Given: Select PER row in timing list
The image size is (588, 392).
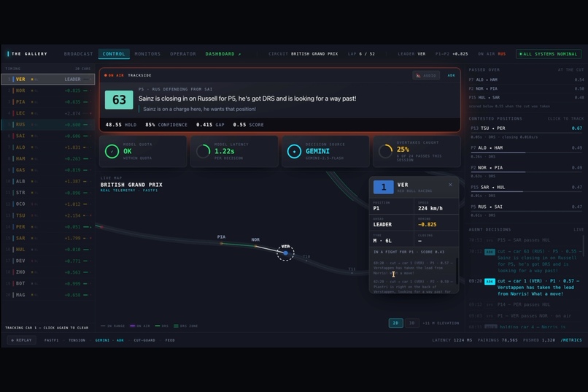Looking at the screenshot, I should click(x=47, y=226).
